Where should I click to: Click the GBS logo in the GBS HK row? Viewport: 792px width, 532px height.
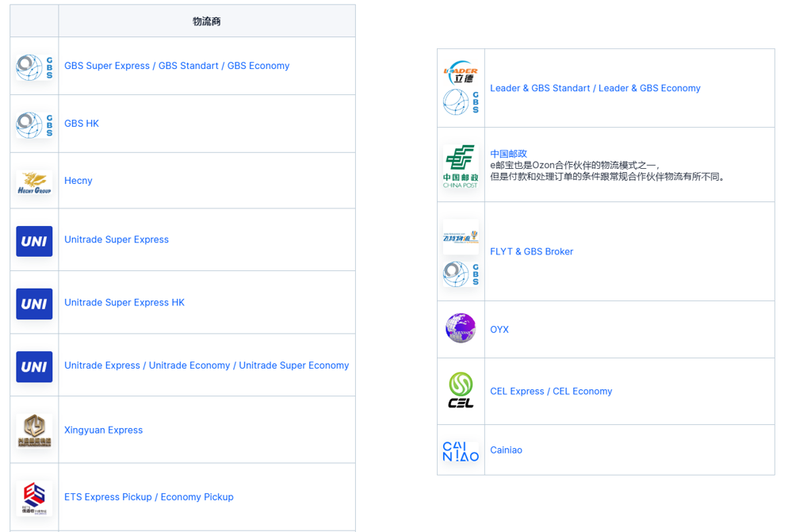click(34, 124)
